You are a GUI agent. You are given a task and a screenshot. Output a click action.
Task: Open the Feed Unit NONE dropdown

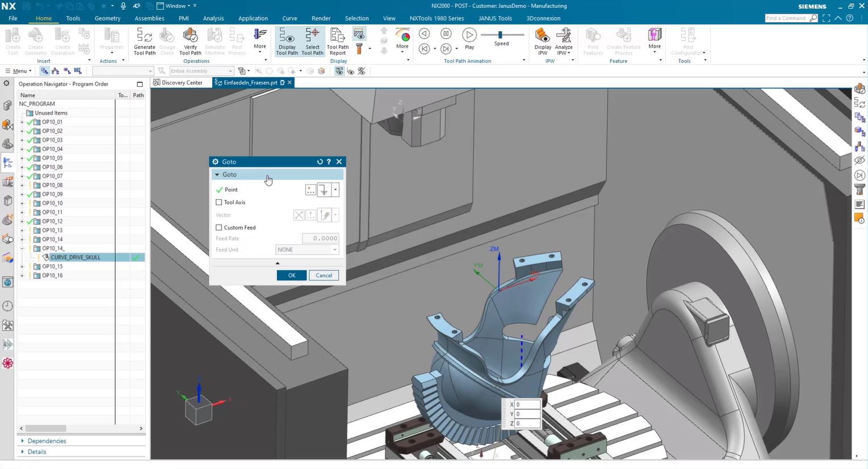pyautogui.click(x=307, y=250)
